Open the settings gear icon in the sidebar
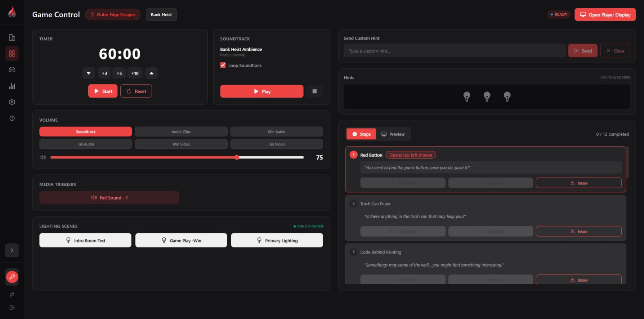Image resolution: width=644 pixels, height=319 pixels. pos(12,102)
